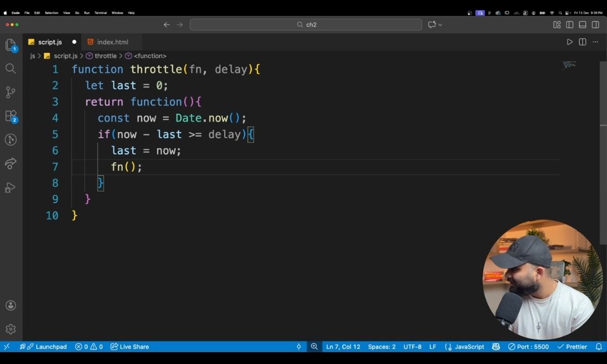Click the zoom magnifier icon in status bar
The image size is (607, 364).
click(x=314, y=347)
